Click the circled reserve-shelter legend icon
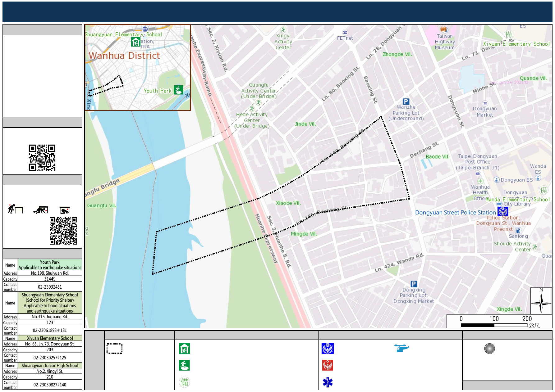 [x=184, y=382]
